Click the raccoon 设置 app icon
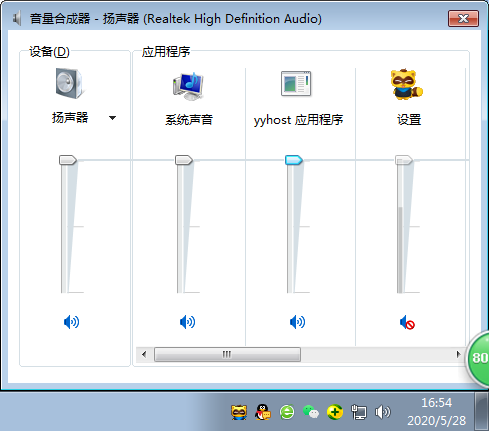489x431 pixels. coord(406,84)
